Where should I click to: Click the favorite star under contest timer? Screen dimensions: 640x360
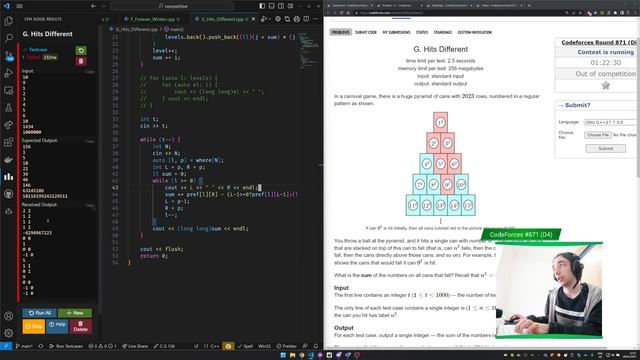[606, 85]
